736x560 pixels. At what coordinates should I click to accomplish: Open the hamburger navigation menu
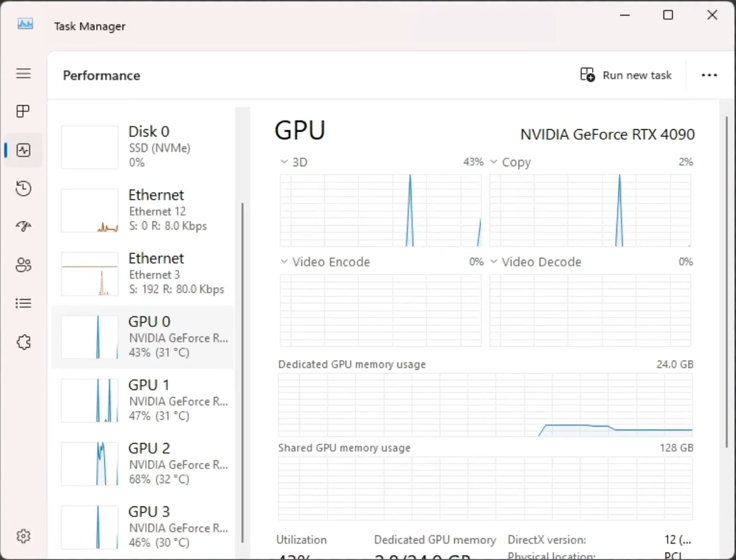coord(23,74)
